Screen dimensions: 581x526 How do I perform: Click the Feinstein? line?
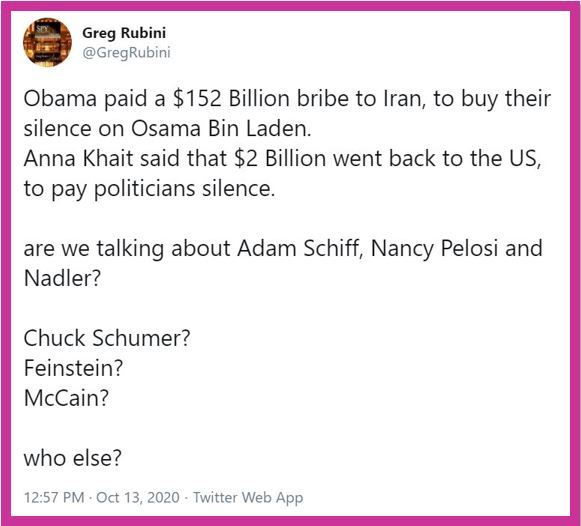(73, 368)
